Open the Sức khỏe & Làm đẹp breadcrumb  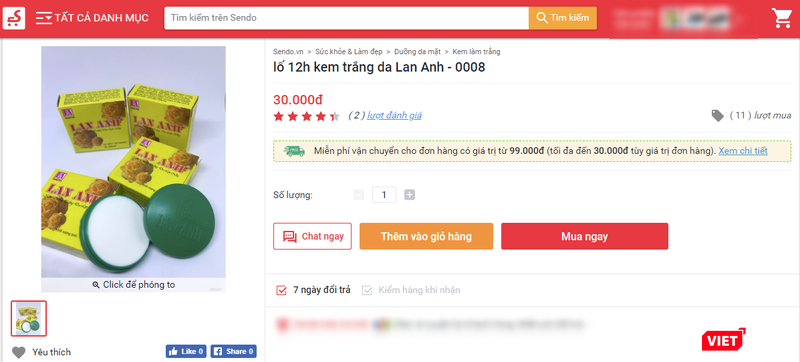click(x=348, y=51)
